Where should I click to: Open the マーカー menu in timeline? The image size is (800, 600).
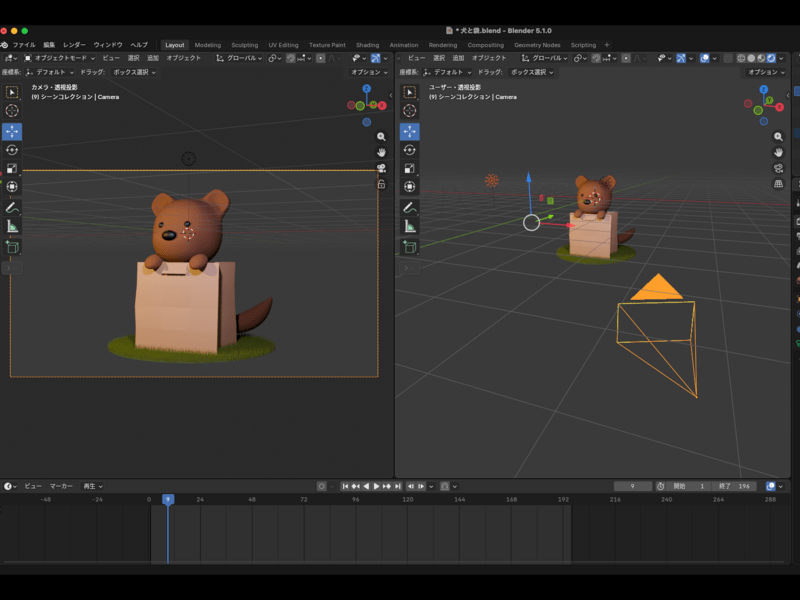click(61, 486)
